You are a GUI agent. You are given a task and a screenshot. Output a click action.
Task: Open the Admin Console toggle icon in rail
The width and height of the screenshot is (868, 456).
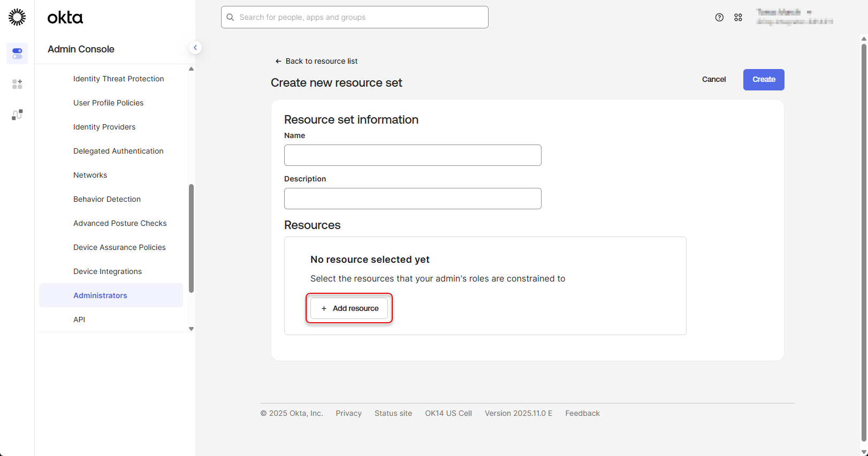coord(17,54)
